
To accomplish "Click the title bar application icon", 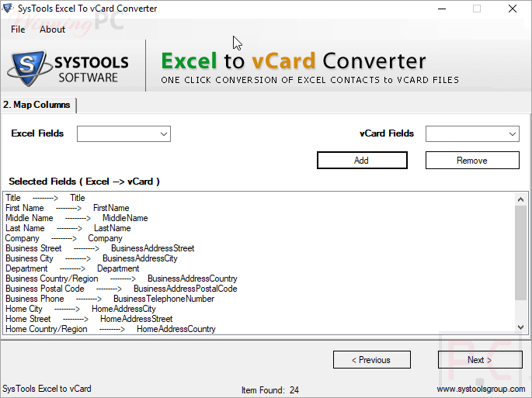I will click(x=8, y=8).
